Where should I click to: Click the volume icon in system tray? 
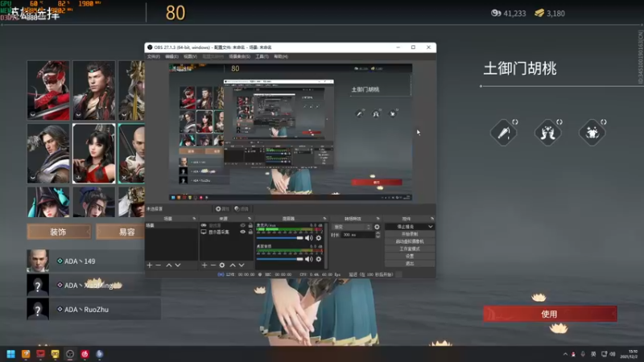click(x=613, y=354)
